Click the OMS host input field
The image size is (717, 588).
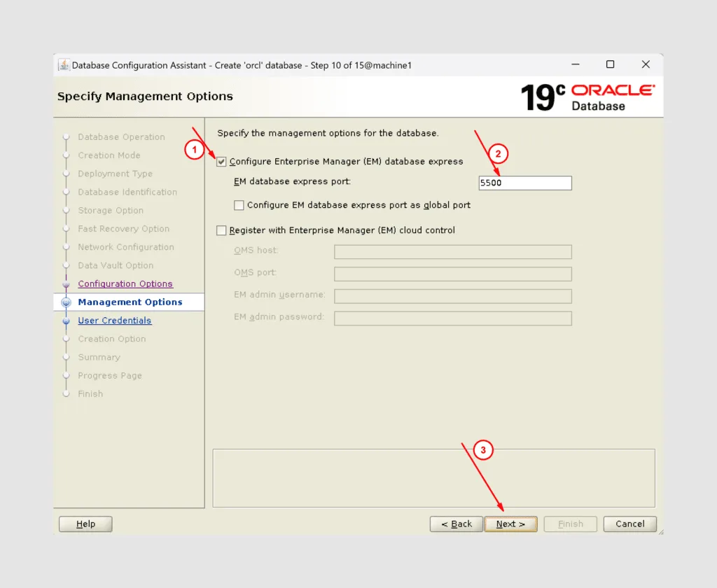click(x=453, y=251)
